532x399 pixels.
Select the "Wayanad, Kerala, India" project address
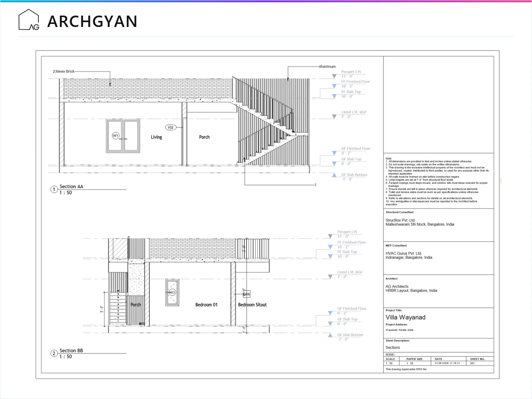[399, 330]
